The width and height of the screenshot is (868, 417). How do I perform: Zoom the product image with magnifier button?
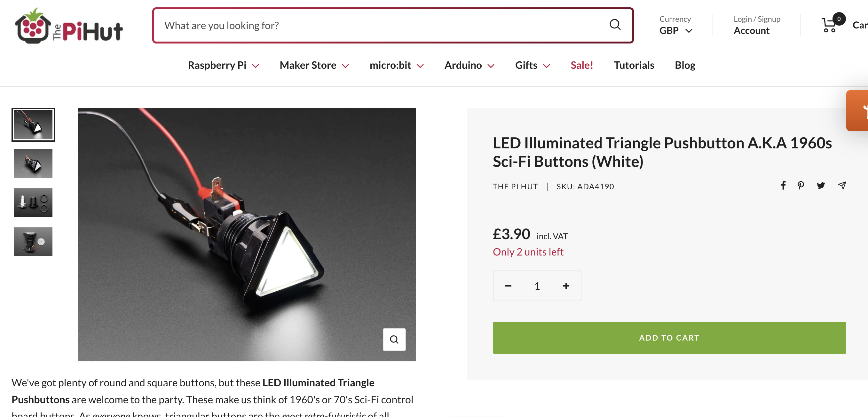tap(394, 339)
